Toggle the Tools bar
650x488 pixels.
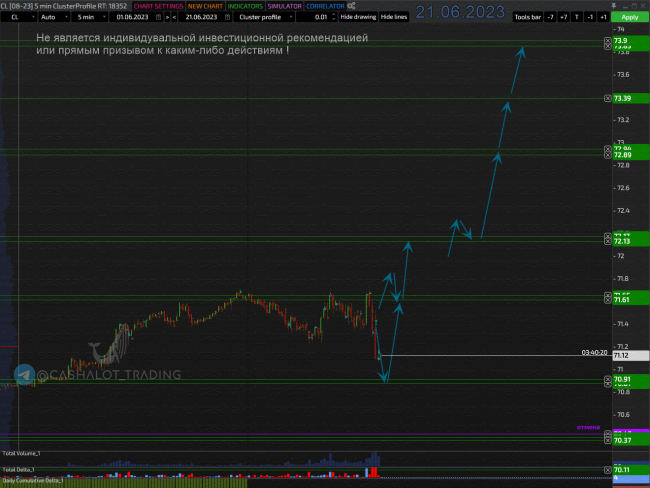click(x=528, y=17)
